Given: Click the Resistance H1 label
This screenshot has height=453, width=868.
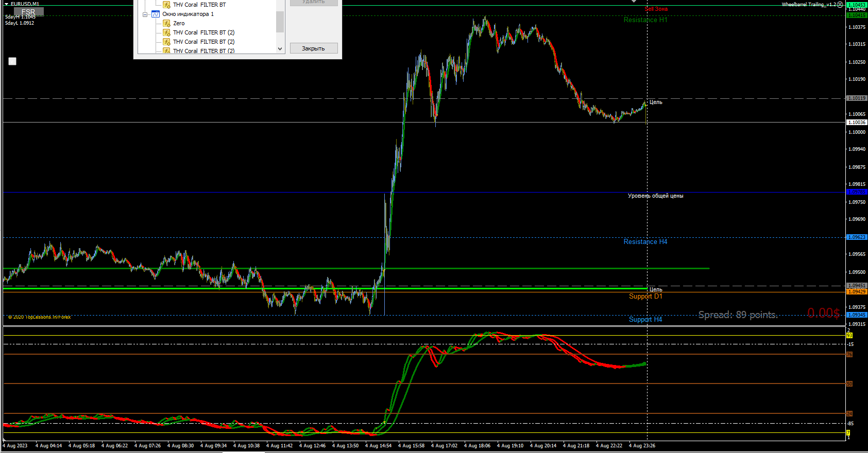Looking at the screenshot, I should click(x=645, y=20).
